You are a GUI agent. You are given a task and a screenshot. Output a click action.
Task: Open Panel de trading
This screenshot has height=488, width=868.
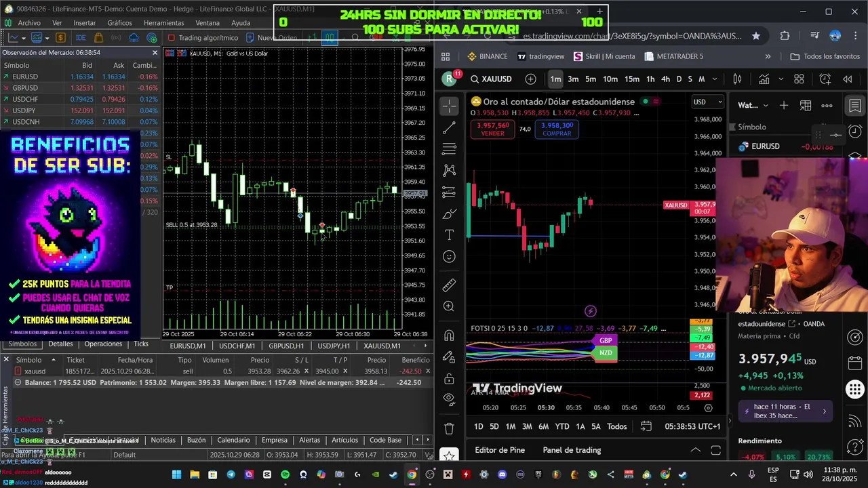[x=572, y=450]
